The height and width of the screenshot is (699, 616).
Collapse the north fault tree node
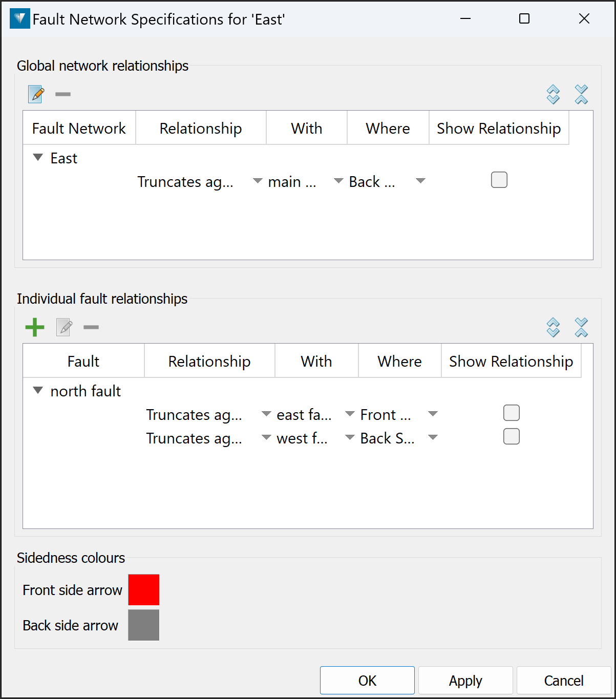[x=38, y=391]
